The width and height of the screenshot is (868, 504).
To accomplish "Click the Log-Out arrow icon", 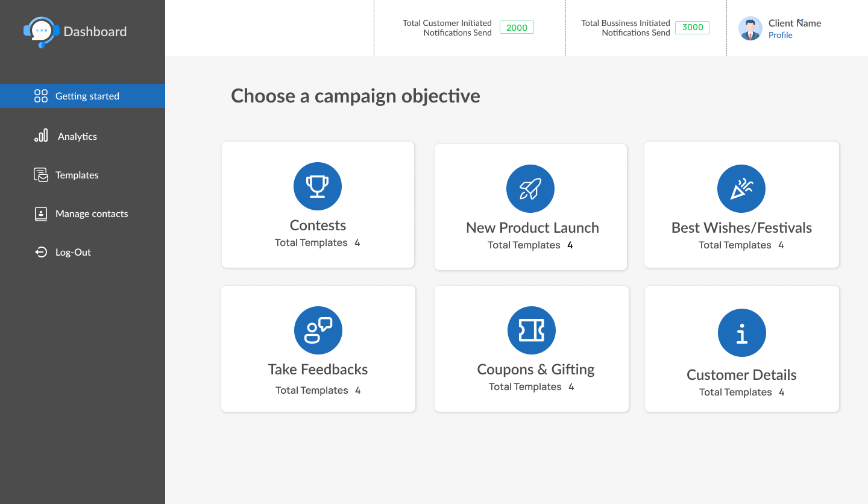I will 41,252.
